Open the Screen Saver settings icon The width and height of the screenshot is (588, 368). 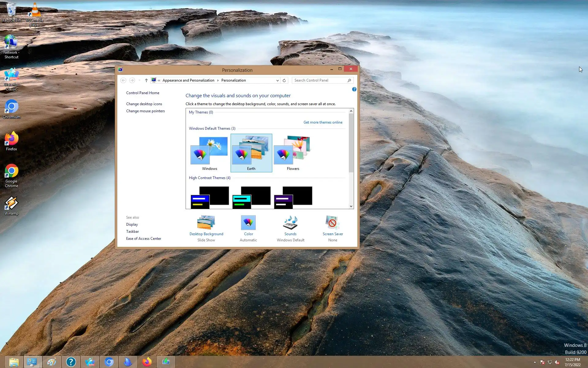[332, 223]
